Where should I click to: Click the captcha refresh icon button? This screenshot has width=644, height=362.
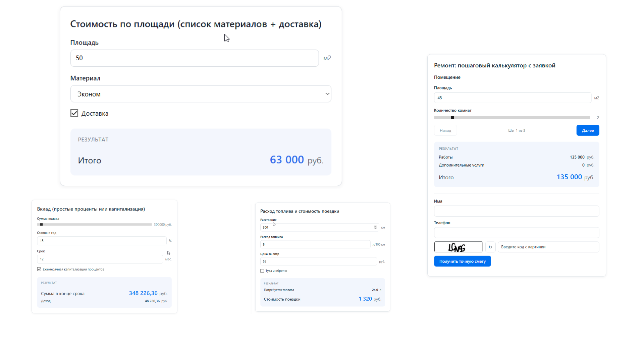[x=490, y=247]
